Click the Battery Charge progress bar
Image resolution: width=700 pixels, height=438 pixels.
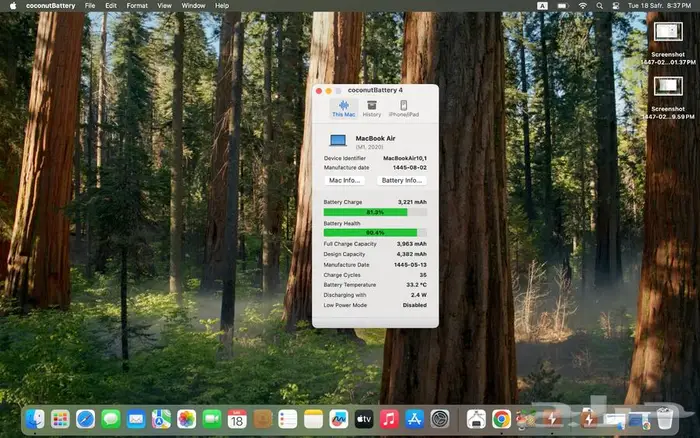coord(375,212)
